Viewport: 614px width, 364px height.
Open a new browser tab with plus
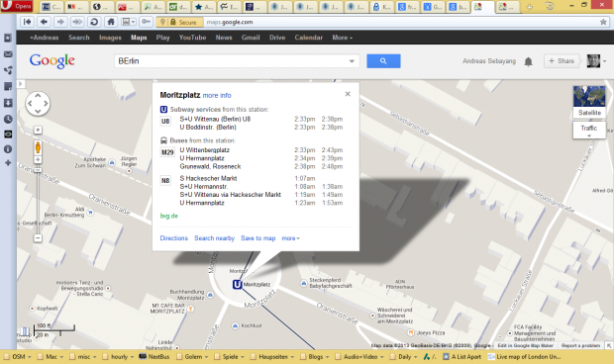tap(529, 7)
